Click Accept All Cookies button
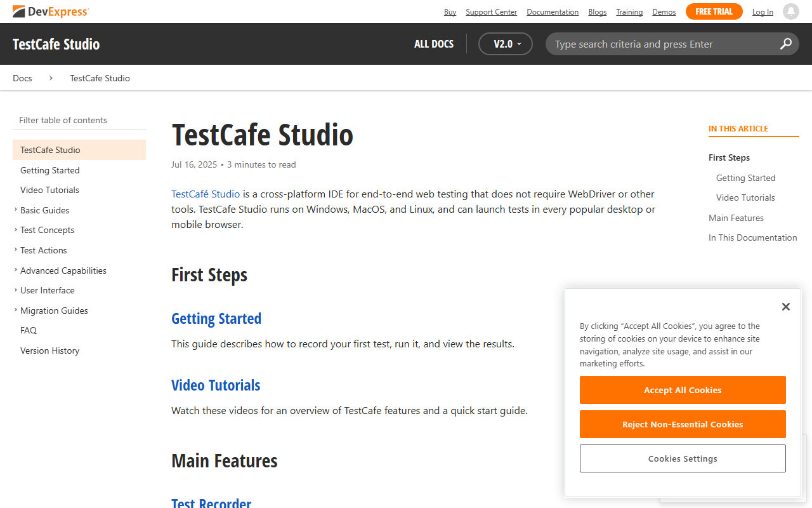The image size is (812, 508). [x=683, y=390]
